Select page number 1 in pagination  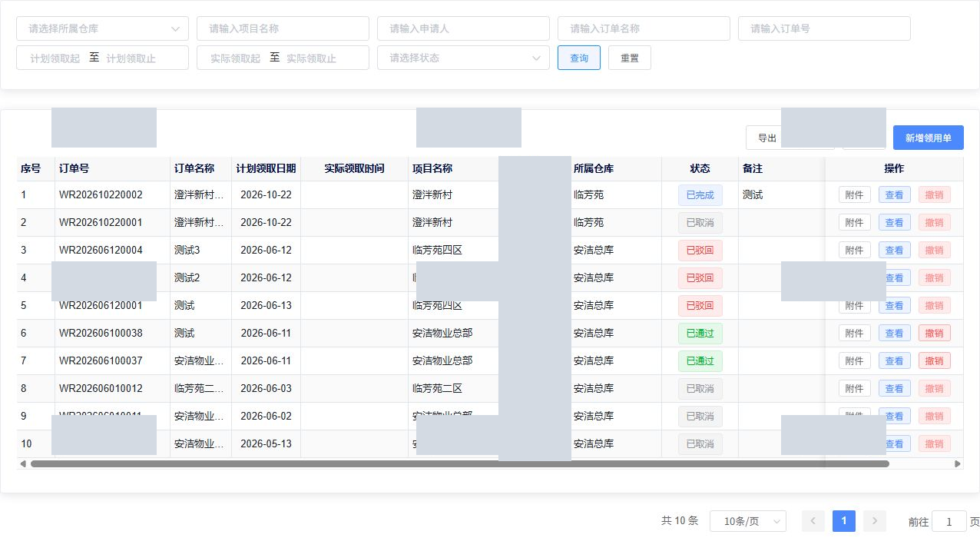[844, 521]
